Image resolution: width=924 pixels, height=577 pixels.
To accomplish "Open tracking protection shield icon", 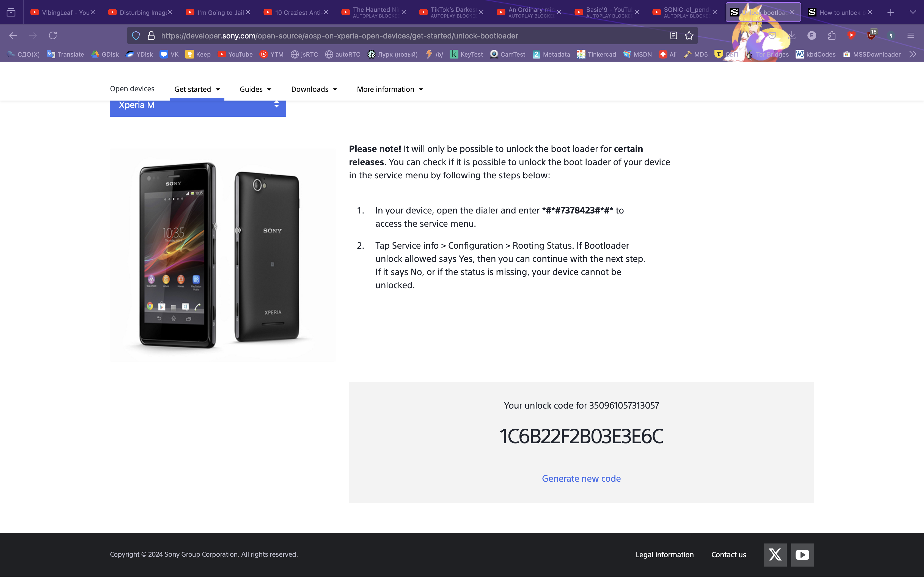I will point(136,35).
